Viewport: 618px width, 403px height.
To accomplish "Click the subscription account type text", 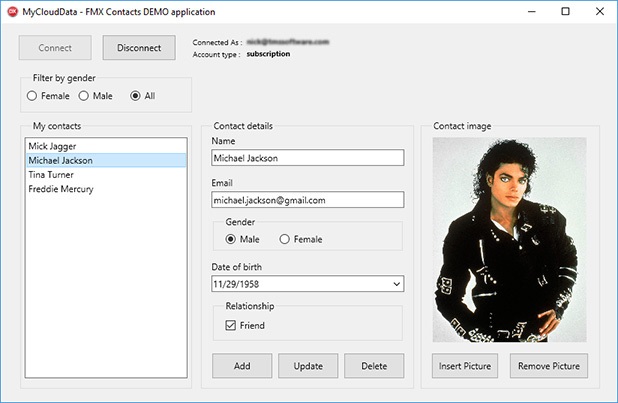I will (x=268, y=54).
